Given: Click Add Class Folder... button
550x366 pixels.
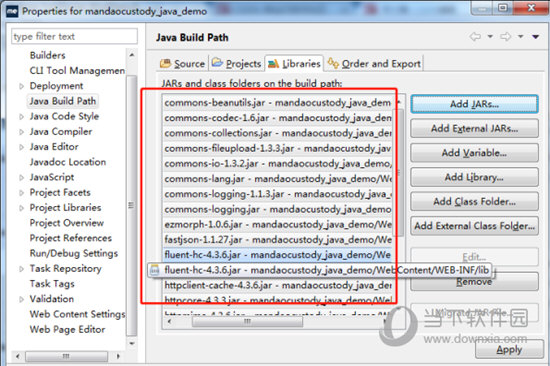Looking at the screenshot, I should point(474,201).
